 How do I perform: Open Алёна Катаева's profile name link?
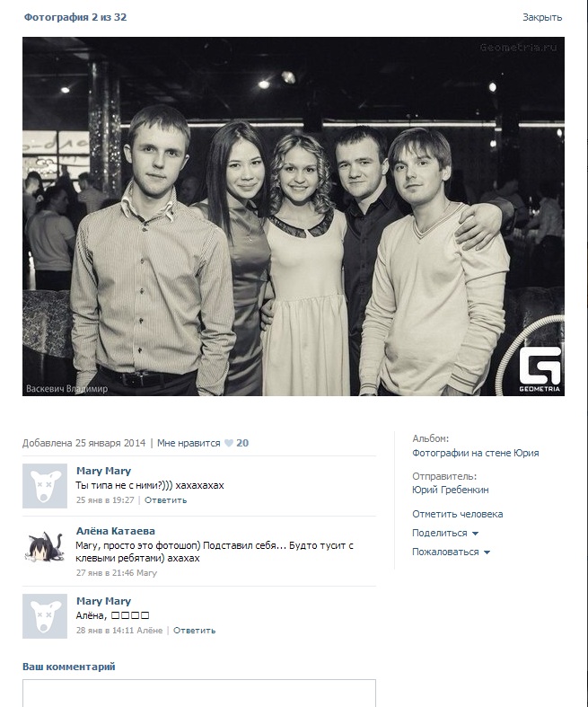115,531
